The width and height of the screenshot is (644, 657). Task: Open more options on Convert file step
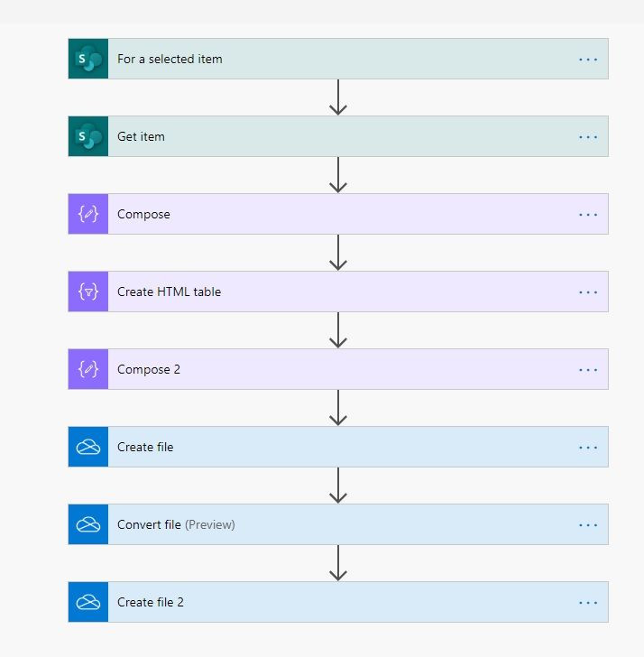click(588, 525)
